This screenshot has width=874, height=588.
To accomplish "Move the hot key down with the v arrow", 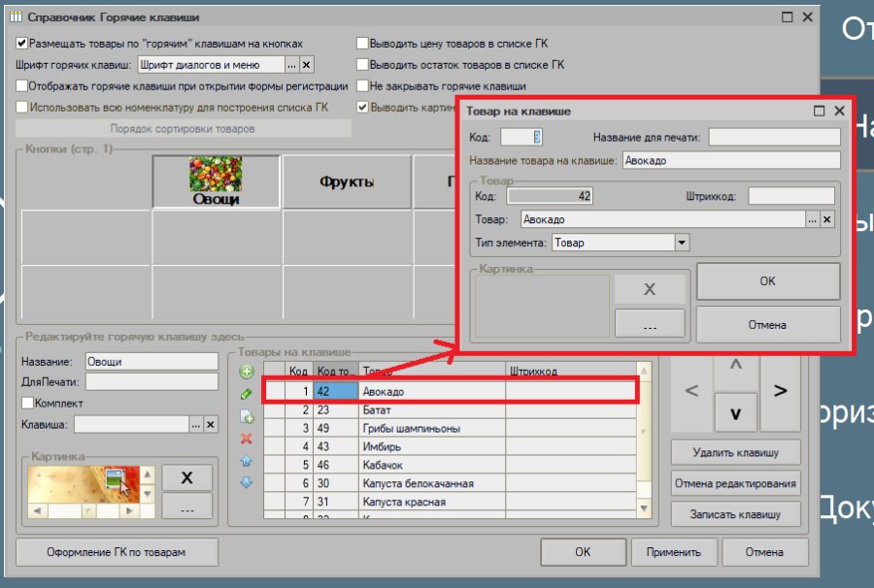I will tap(736, 413).
